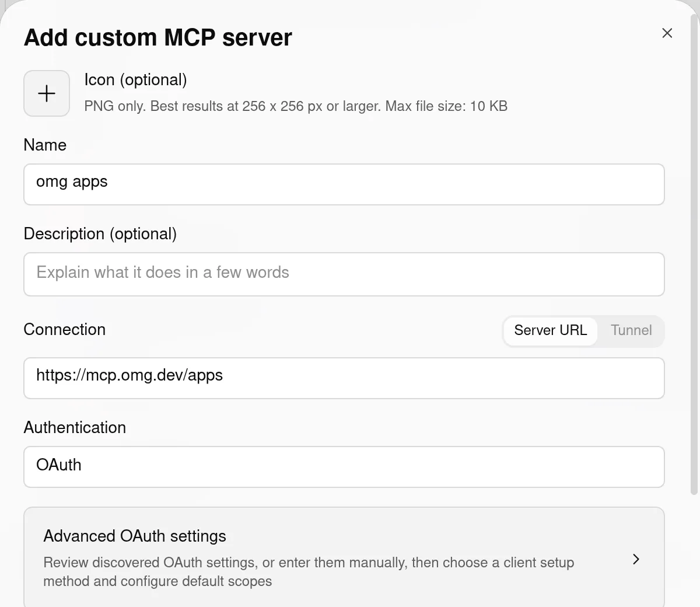Open the Advanced OAuth settings title
This screenshot has height=607, width=700.
pyautogui.click(x=135, y=536)
